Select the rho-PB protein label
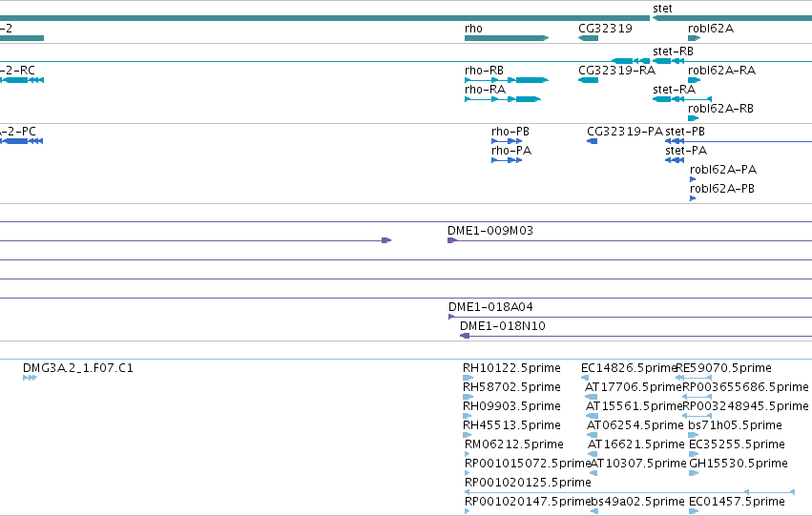The height and width of the screenshot is (516, 812). (x=510, y=132)
